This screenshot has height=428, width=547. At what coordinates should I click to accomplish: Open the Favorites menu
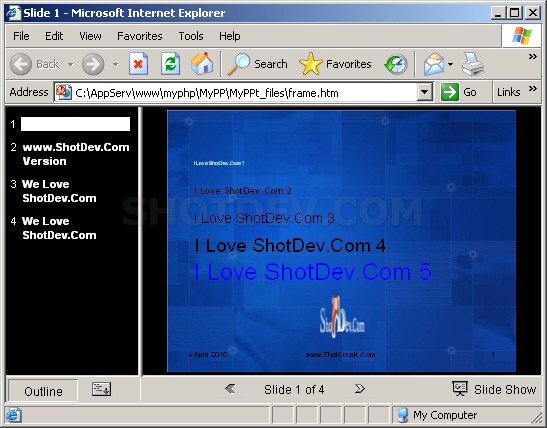coord(140,36)
